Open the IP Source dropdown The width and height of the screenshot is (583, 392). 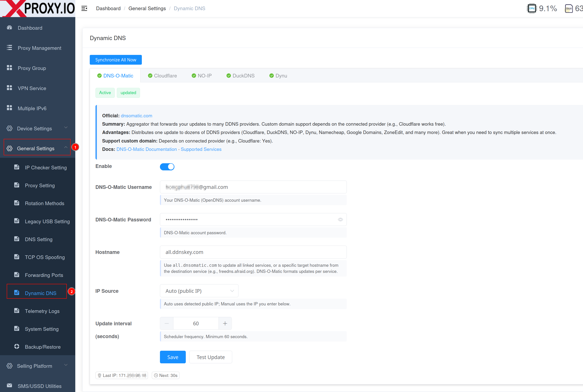pyautogui.click(x=199, y=291)
